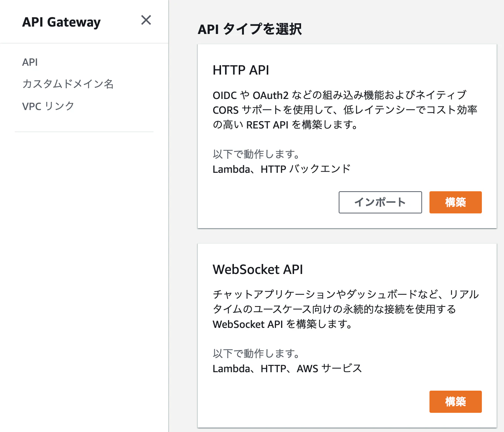Image resolution: width=504 pixels, height=432 pixels.
Task: Click the API タイプを選択 heading
Action: click(250, 29)
